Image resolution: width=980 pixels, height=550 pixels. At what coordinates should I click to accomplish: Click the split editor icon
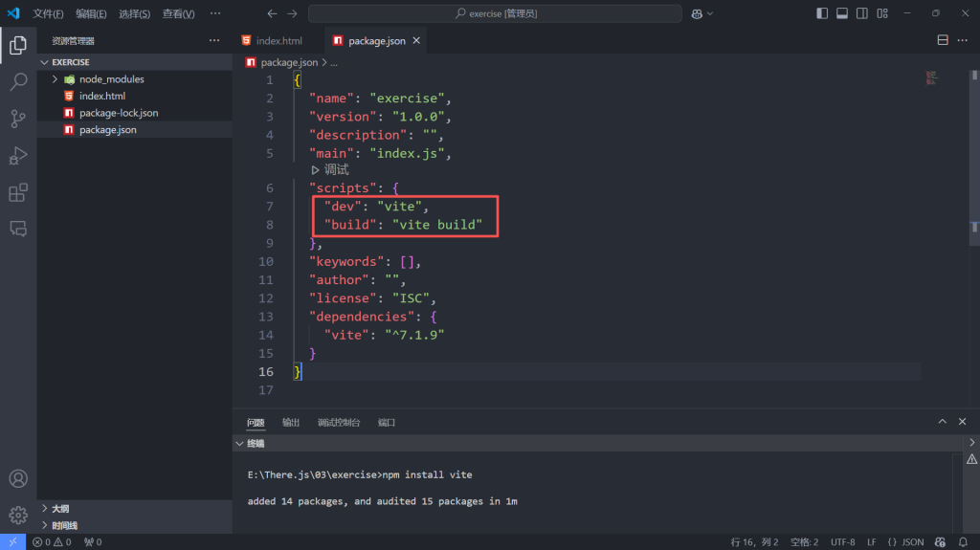[943, 41]
